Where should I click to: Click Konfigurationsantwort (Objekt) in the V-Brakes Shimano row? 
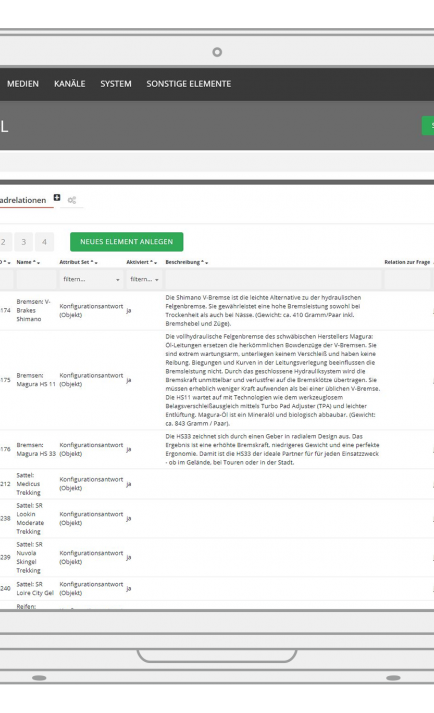click(91, 311)
